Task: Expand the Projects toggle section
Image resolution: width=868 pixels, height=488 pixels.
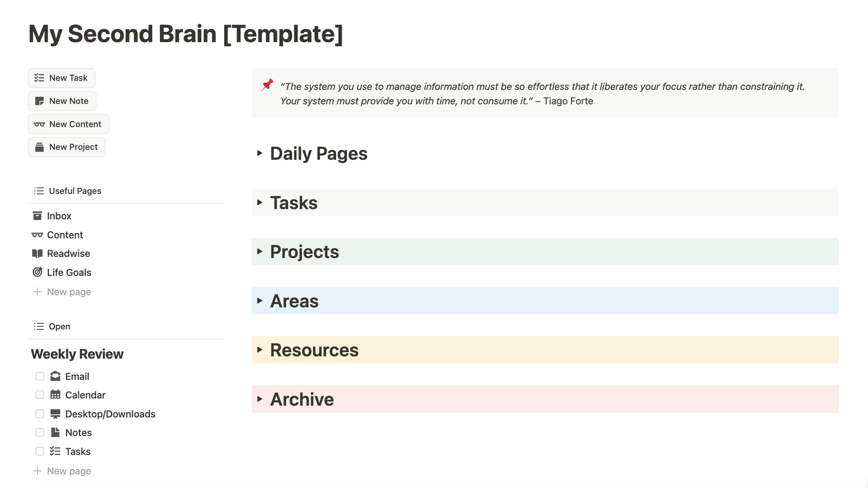Action: click(x=260, y=251)
